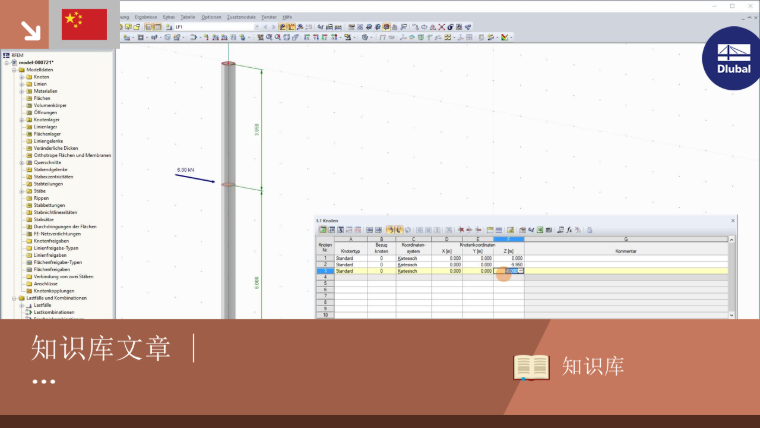Open the Optionen menu
760x428 pixels.
pos(211,17)
